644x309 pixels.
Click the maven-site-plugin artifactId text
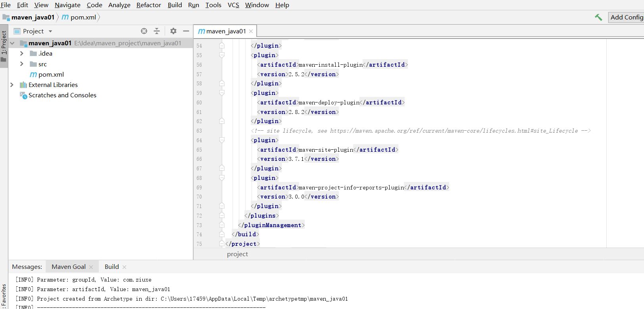pos(326,150)
